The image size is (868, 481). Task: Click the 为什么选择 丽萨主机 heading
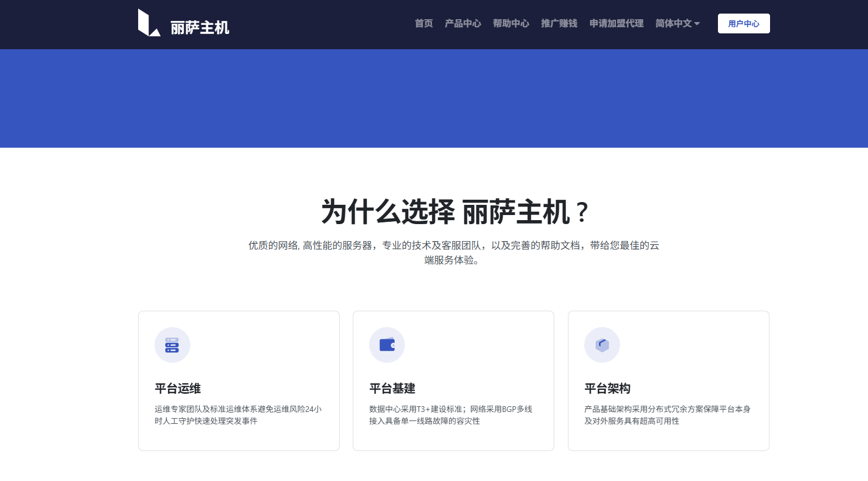[454, 212]
